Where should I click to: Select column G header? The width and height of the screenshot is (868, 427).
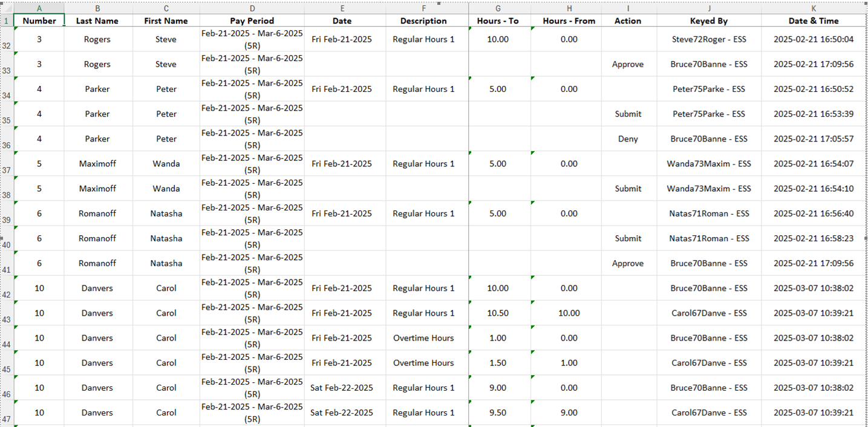pos(498,8)
